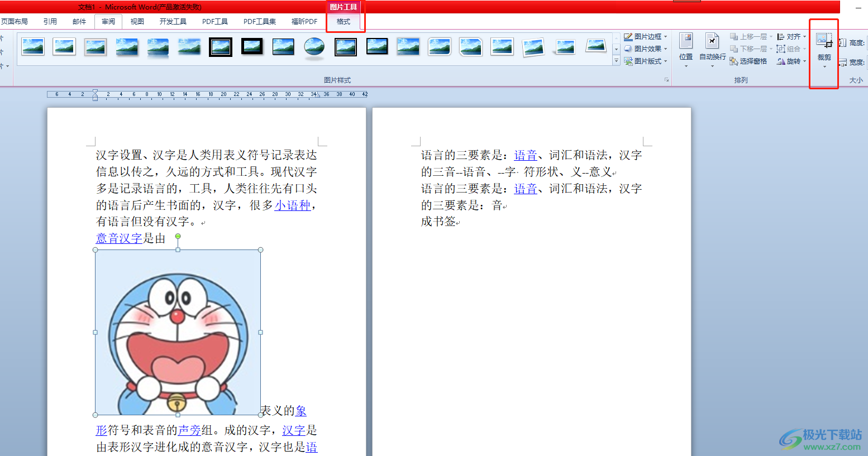
Task: Click the 小语种 hyperlink
Action: (x=292, y=205)
